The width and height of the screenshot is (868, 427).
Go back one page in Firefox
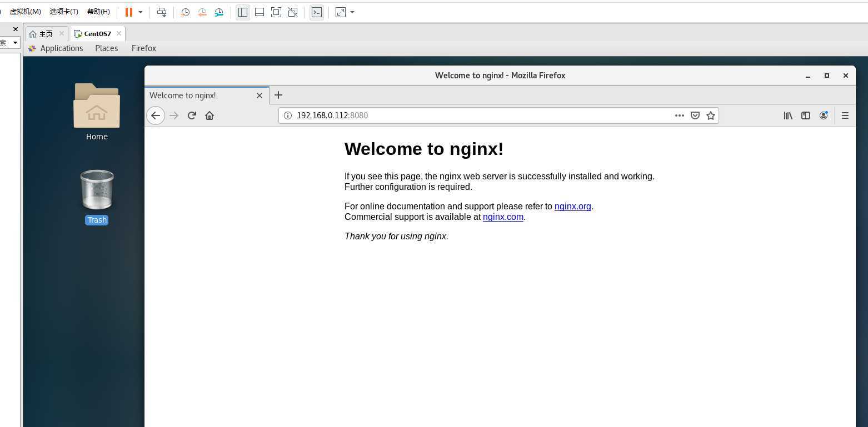coord(156,115)
